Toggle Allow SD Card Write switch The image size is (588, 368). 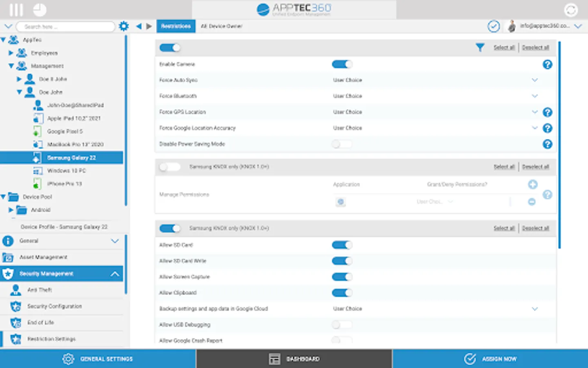coord(342,261)
